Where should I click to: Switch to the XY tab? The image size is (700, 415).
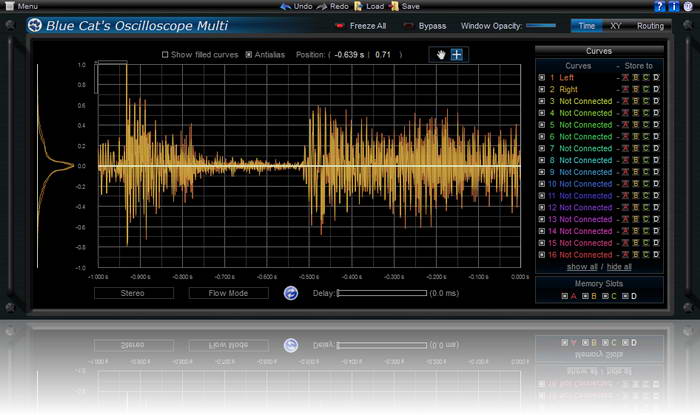tap(616, 26)
